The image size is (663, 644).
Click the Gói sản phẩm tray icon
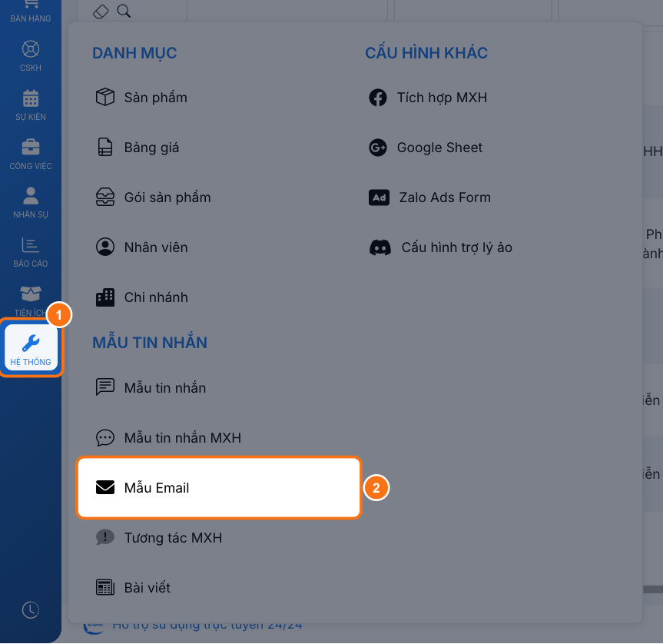tap(104, 197)
